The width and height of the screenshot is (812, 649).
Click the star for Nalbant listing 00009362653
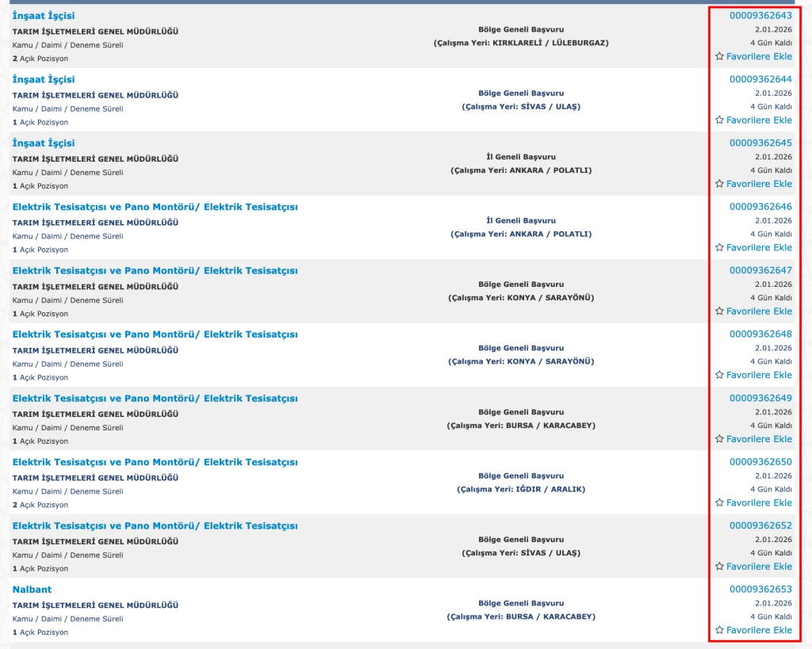tap(719, 630)
